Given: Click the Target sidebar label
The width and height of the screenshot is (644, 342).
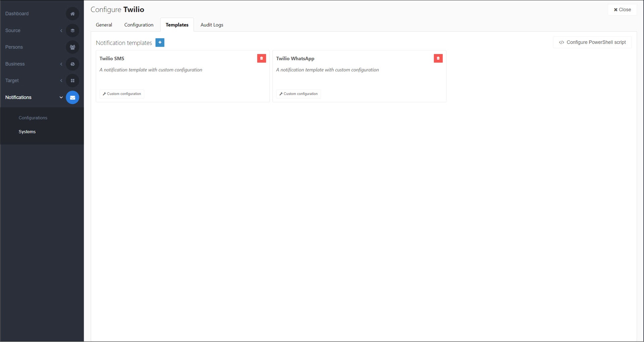Looking at the screenshot, I should [x=12, y=81].
